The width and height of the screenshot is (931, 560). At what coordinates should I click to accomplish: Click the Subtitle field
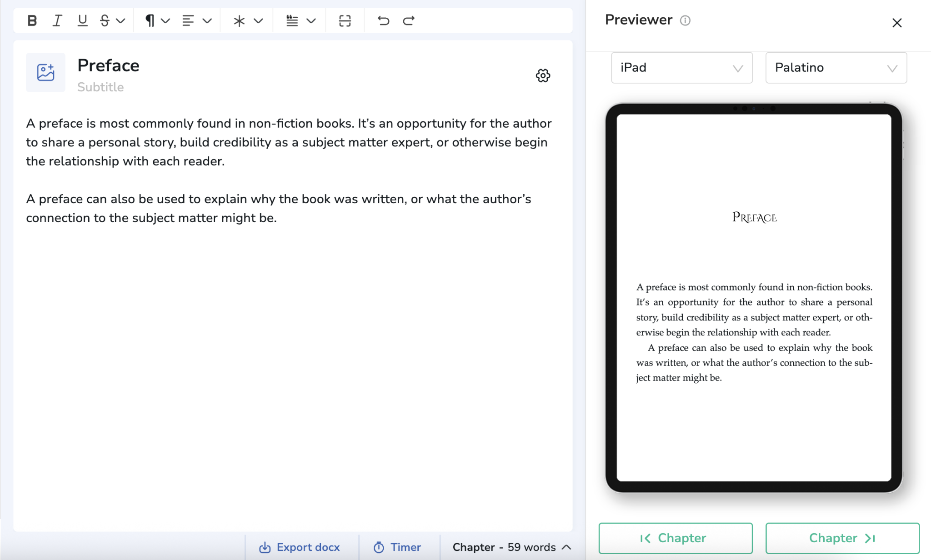click(100, 87)
